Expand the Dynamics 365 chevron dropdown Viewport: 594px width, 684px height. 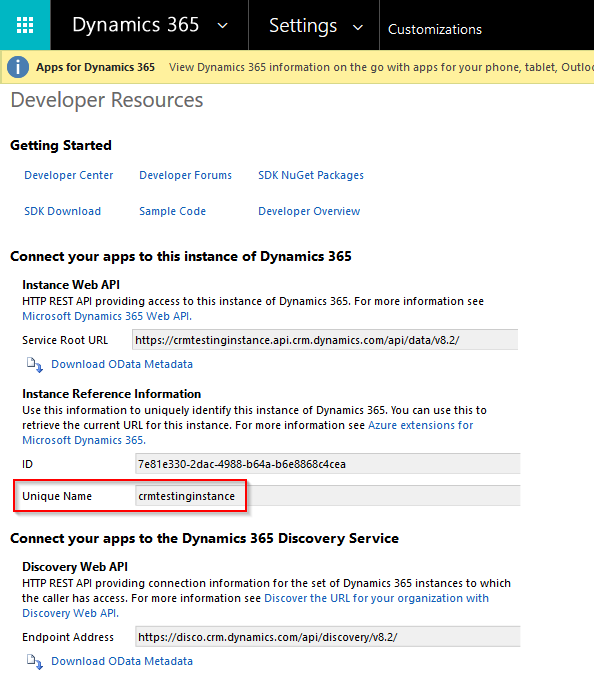click(222, 26)
